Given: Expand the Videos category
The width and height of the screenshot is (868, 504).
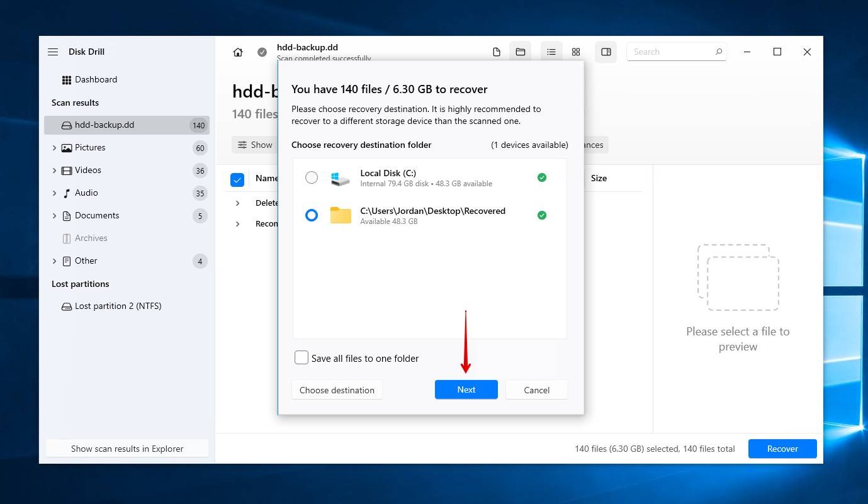Looking at the screenshot, I should (55, 170).
